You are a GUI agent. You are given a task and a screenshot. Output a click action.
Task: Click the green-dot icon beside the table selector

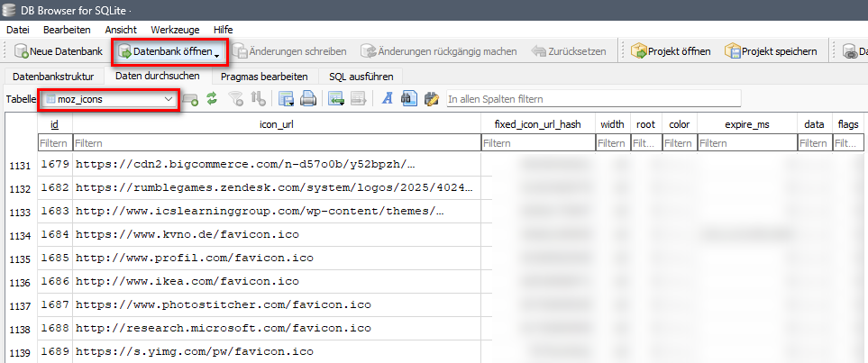click(190, 100)
